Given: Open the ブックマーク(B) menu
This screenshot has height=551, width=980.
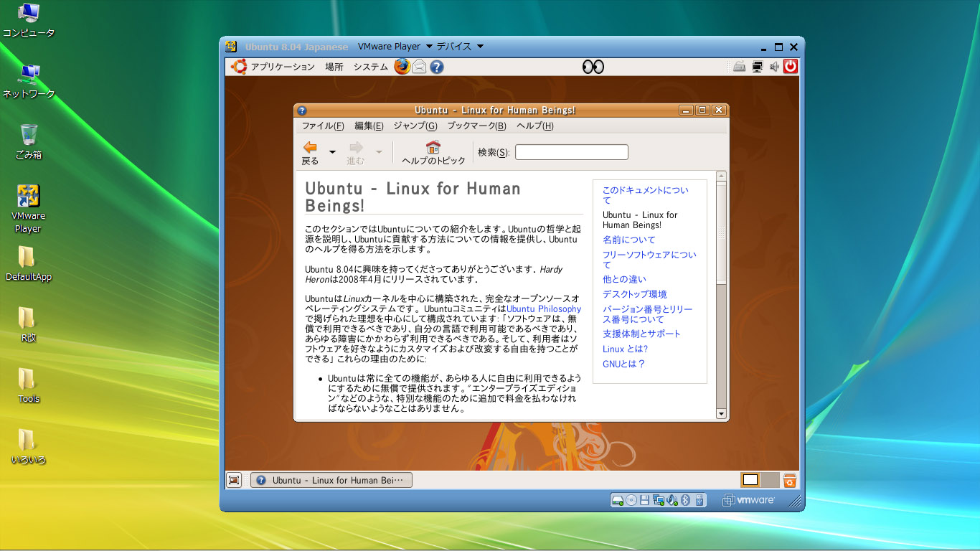Looking at the screenshot, I should (476, 126).
